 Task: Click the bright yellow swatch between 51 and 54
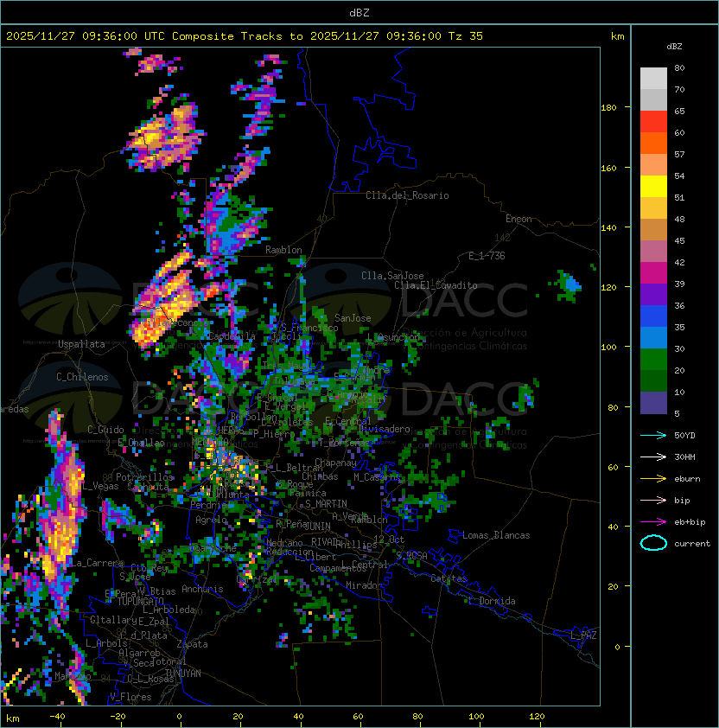(x=653, y=186)
